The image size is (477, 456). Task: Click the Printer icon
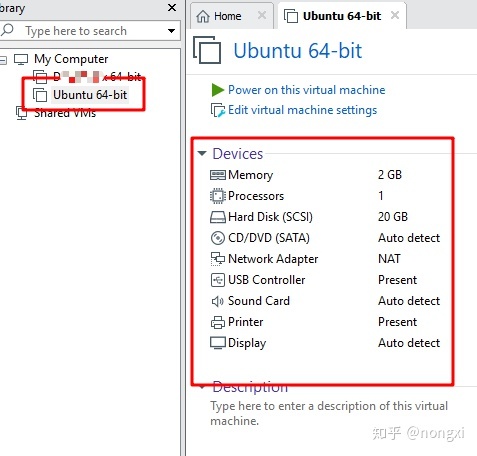coord(218,322)
